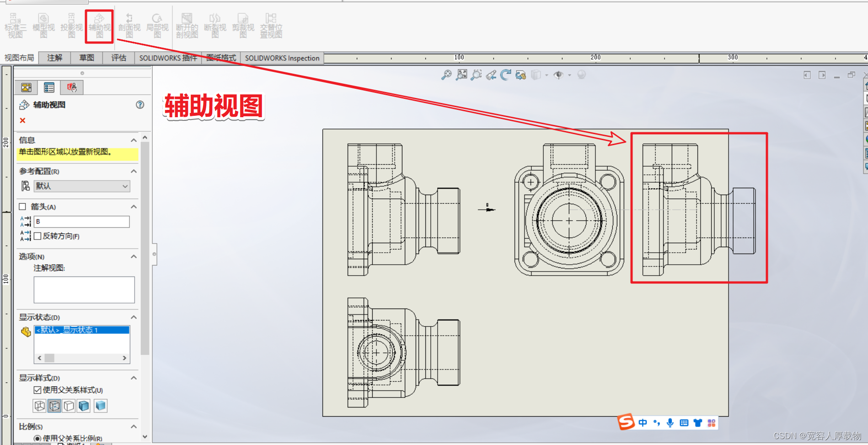Screen dimensions: 868x445
Task: Click display state list left scroll arrow
Action: 39,358
